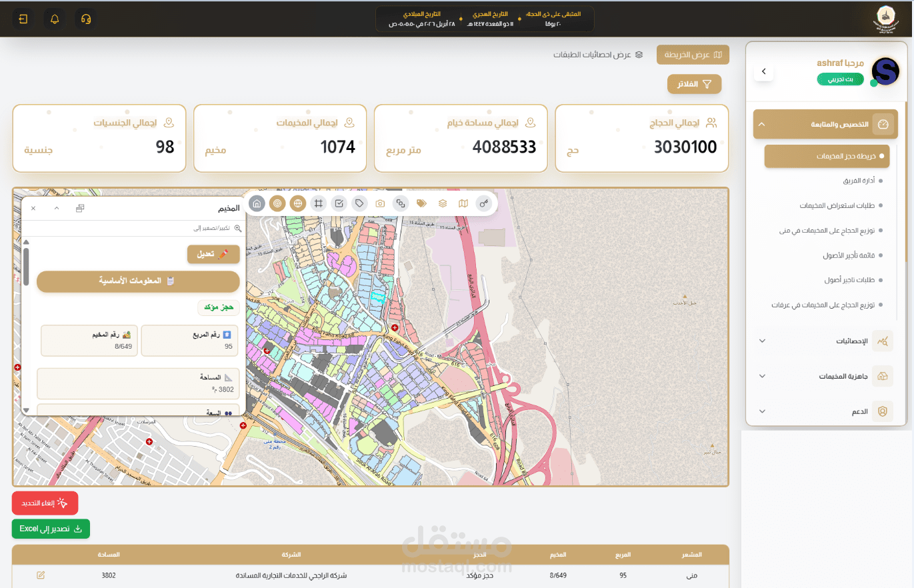Click the المساحة column header

tap(109, 555)
